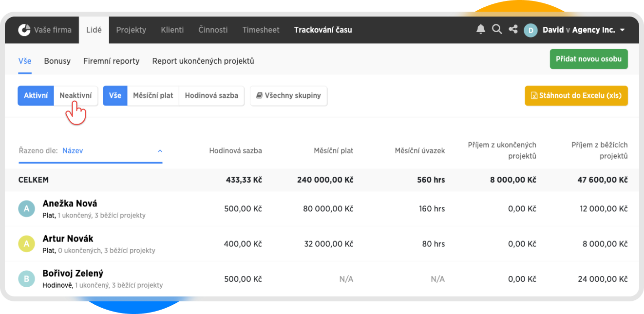Click David's user avatar circle
The image size is (644, 314).
[x=530, y=30]
